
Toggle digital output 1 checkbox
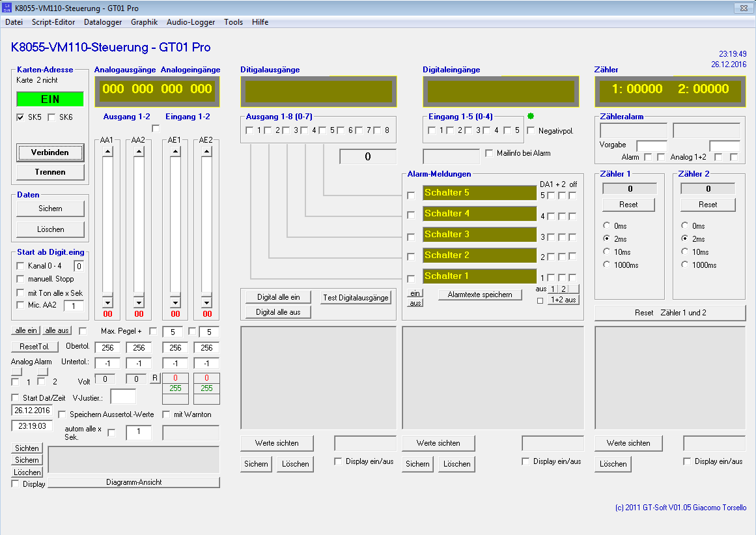click(x=249, y=130)
